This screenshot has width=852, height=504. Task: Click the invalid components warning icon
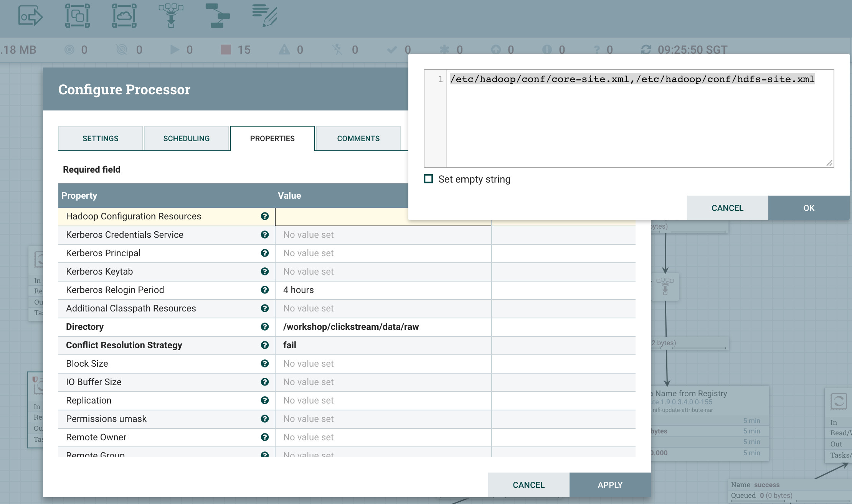[284, 49]
